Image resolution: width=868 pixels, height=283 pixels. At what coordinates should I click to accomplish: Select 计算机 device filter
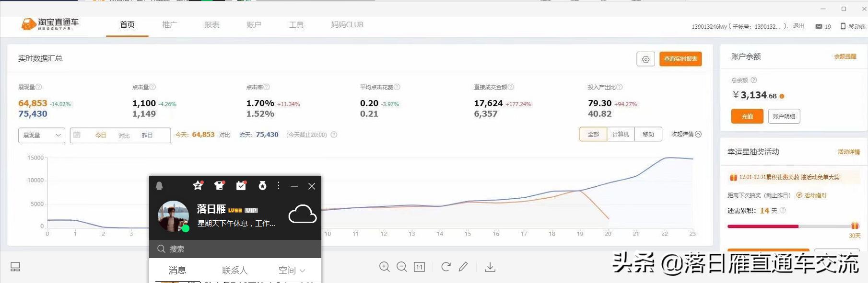tap(621, 135)
